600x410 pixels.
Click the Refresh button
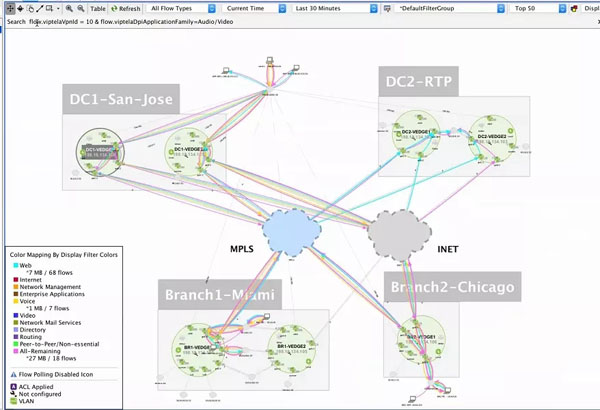click(x=126, y=8)
